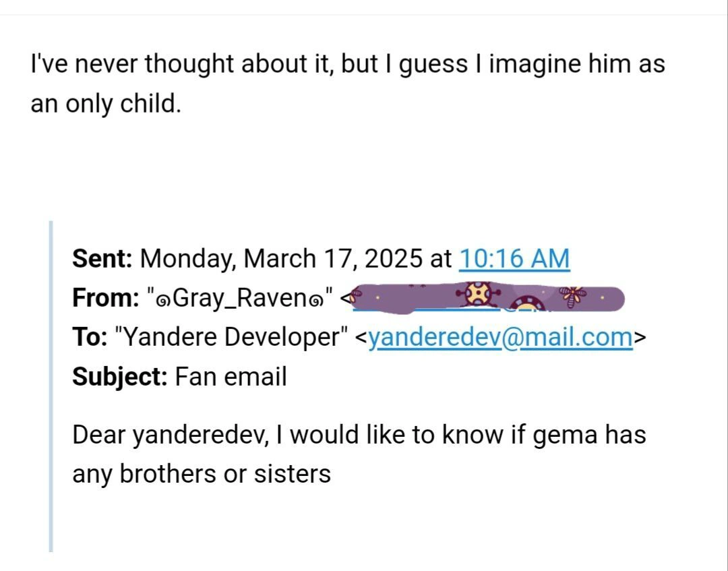This screenshot has height=571, width=728.
Task: Open the 10:16 AM timestamp link
Action: click(x=514, y=258)
